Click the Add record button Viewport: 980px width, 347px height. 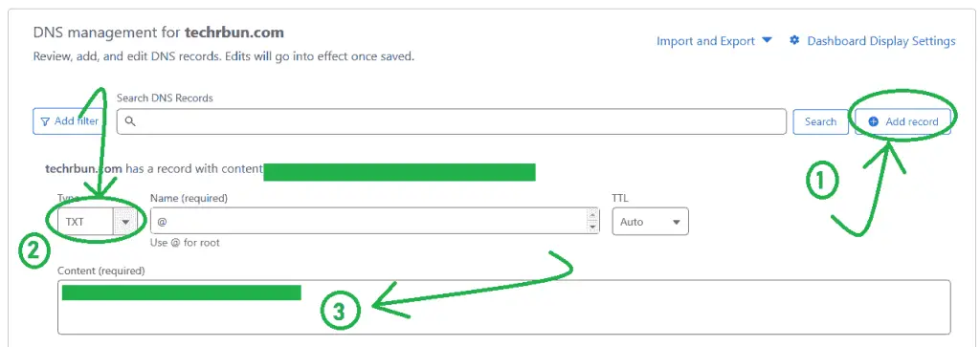[902, 121]
